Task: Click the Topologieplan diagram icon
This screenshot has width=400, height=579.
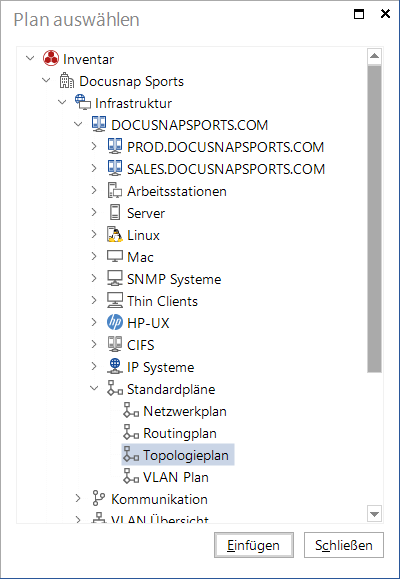Action: pyautogui.click(x=131, y=454)
